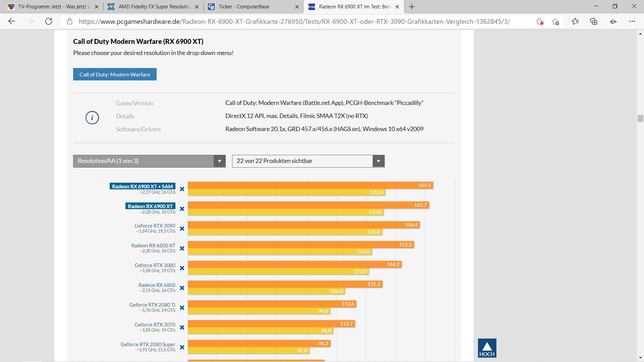Click Call of Duty: Modern Warfare button

point(115,74)
